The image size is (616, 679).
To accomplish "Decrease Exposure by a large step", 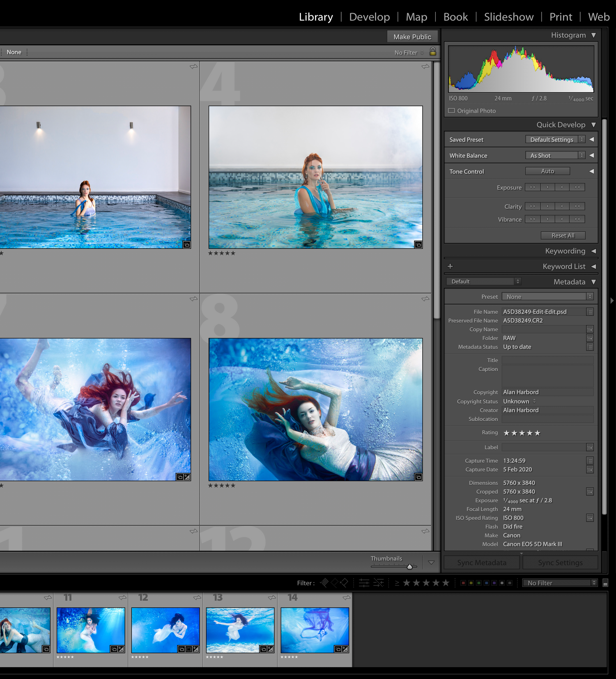I will (x=533, y=187).
